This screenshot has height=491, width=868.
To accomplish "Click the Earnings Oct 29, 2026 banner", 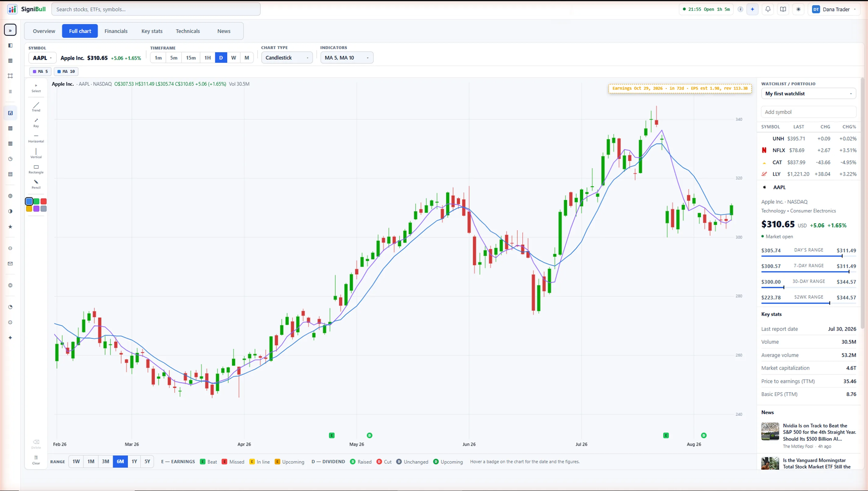I will click(x=680, y=88).
